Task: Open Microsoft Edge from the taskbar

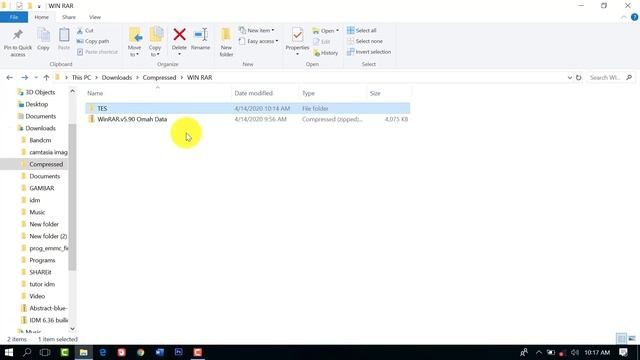Action: pyautogui.click(x=102, y=352)
